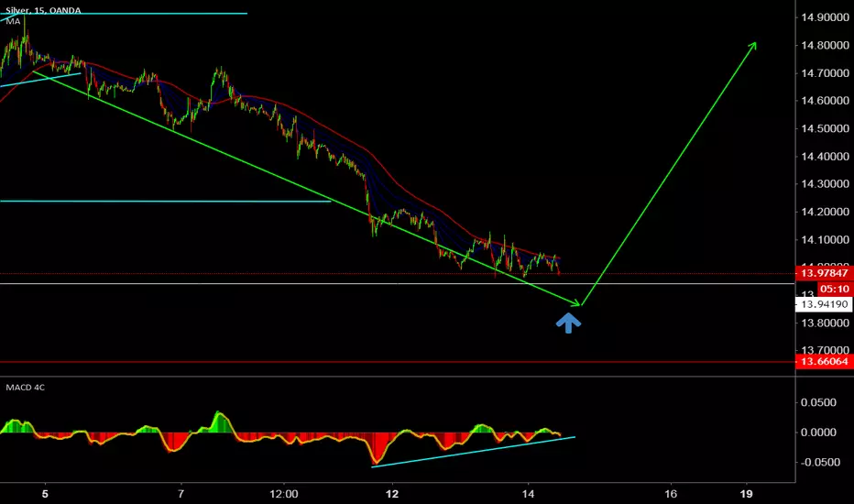Click the 14.30000 price axis label

[825, 183]
